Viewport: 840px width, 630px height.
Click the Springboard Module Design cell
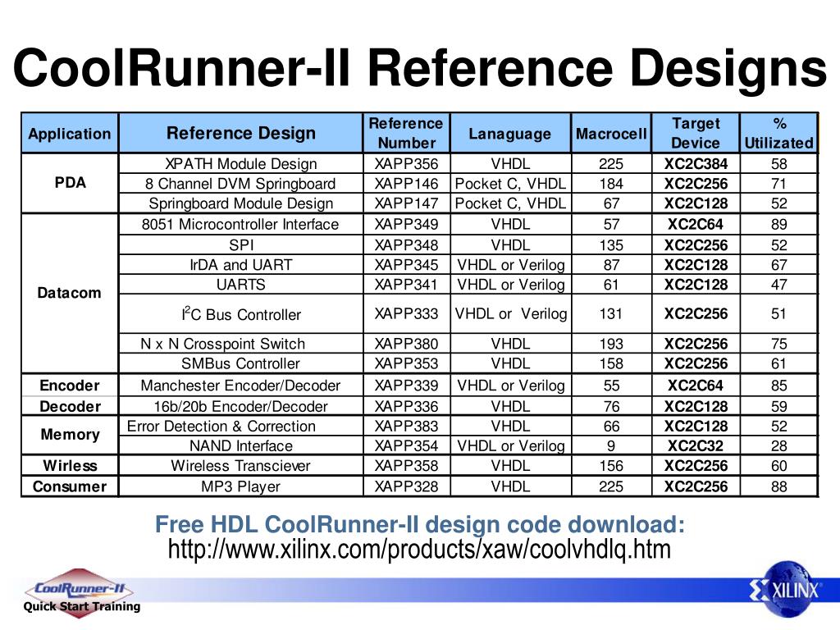(x=241, y=203)
